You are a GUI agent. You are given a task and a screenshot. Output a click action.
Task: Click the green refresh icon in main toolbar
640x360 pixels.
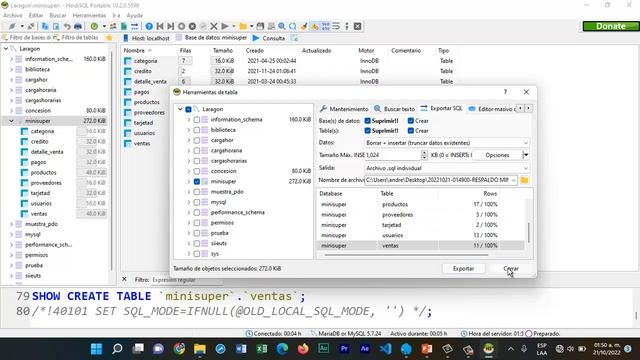click(x=94, y=26)
